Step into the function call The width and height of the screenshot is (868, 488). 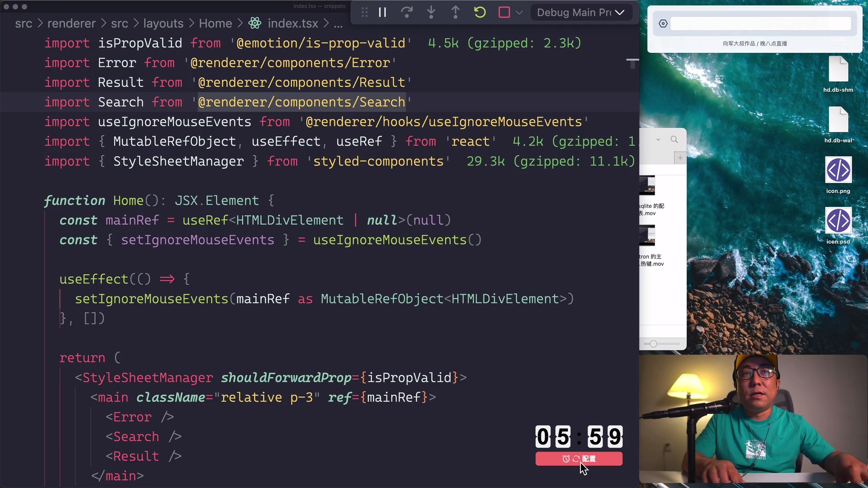click(x=431, y=12)
